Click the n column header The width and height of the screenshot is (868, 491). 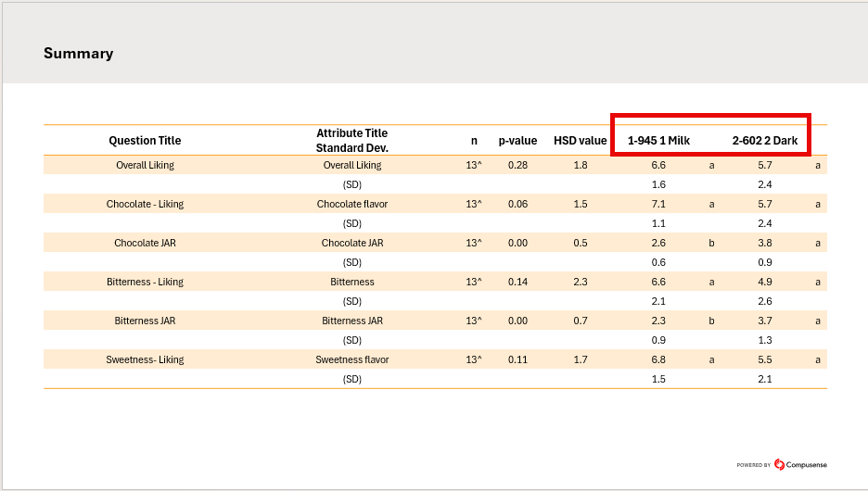click(x=474, y=141)
